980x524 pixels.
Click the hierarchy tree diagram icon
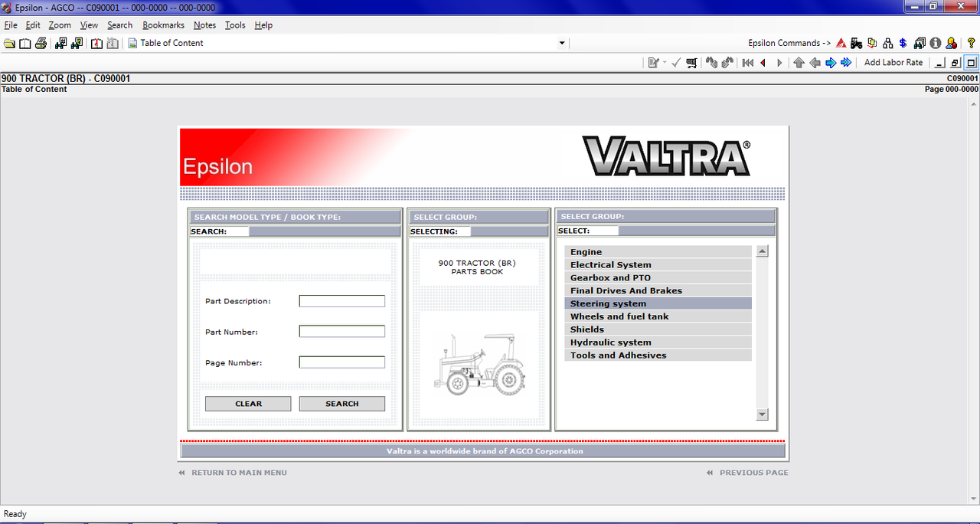click(x=888, y=43)
